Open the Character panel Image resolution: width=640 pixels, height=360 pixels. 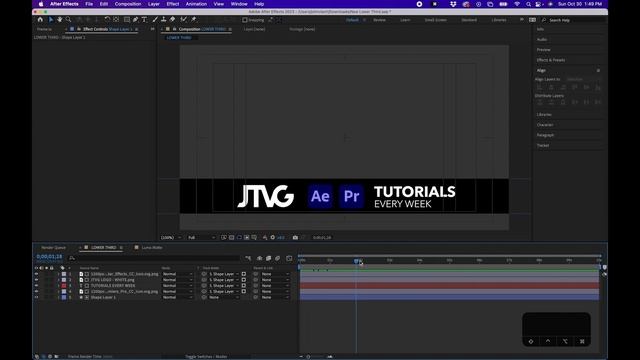pyautogui.click(x=545, y=125)
